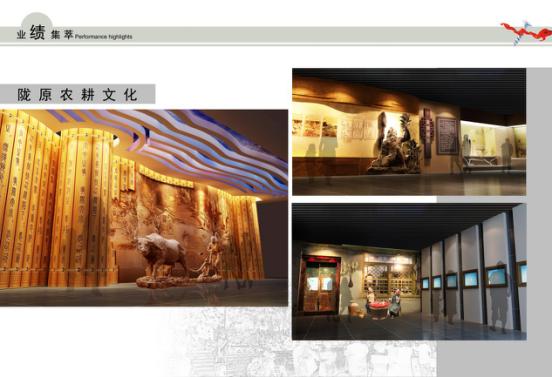Screen dimensions: 552x377
Task: Select the 陇原农耕文化 section label
Action: coord(77,94)
